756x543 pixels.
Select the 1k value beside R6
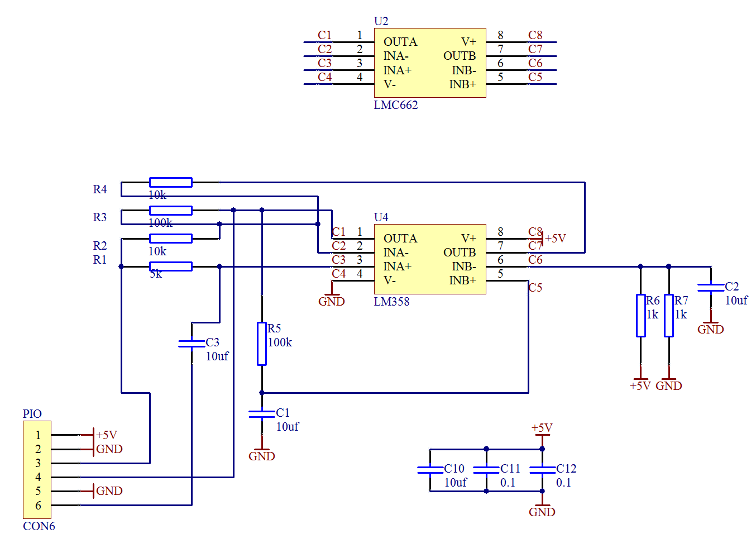652,315
